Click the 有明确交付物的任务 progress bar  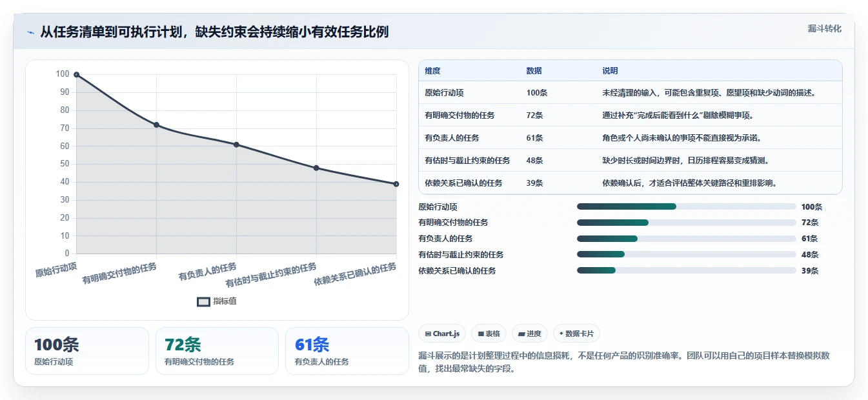pyautogui.click(x=687, y=223)
